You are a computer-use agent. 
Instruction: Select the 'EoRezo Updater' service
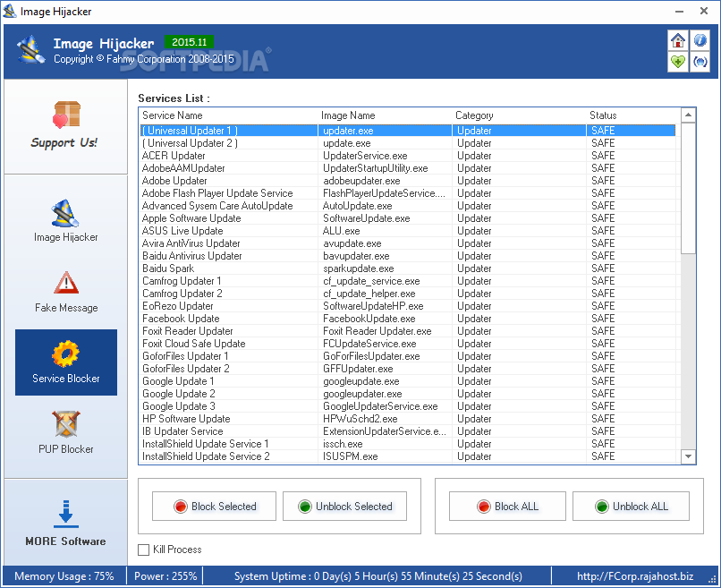click(x=408, y=306)
